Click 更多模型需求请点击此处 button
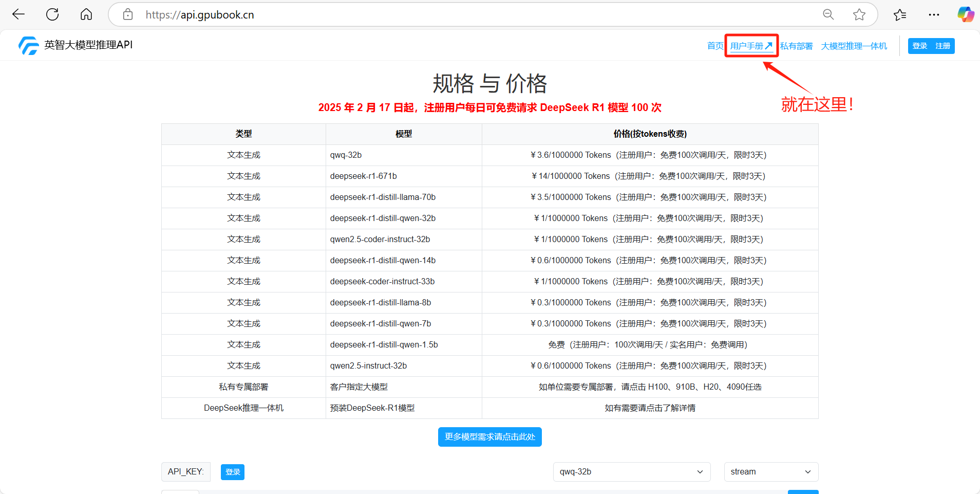The width and height of the screenshot is (980, 494). 490,437
